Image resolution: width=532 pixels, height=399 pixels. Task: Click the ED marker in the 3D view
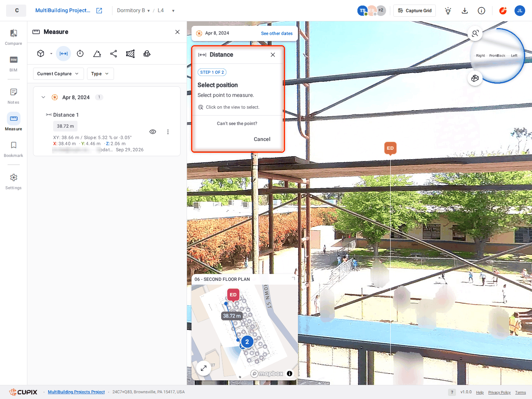[x=390, y=148]
